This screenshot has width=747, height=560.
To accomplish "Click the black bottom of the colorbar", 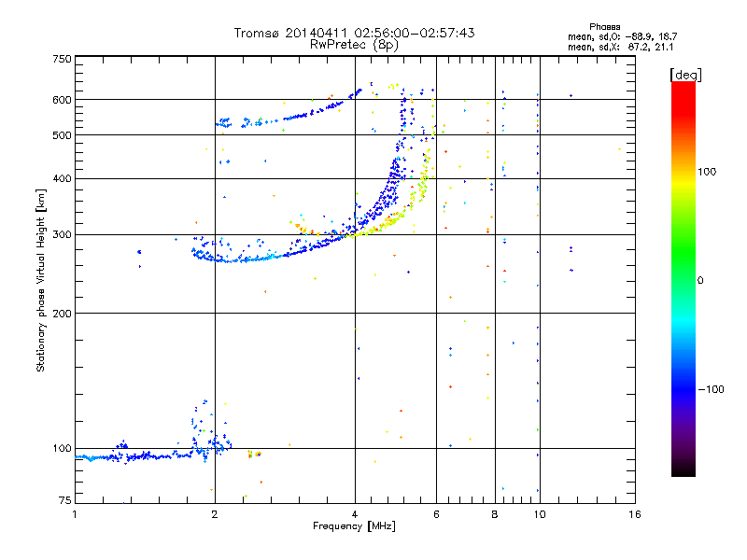I will pos(684,469).
